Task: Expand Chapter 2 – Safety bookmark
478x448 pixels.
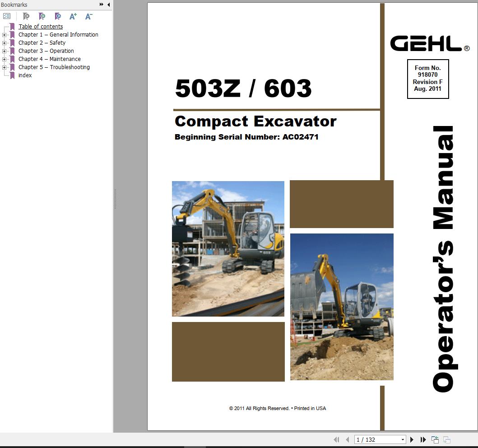Action: [x=4, y=42]
